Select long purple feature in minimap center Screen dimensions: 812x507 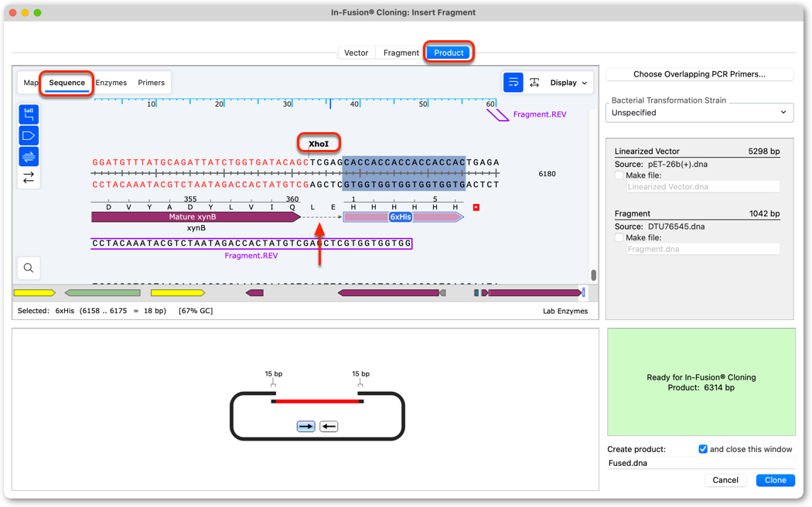point(388,293)
